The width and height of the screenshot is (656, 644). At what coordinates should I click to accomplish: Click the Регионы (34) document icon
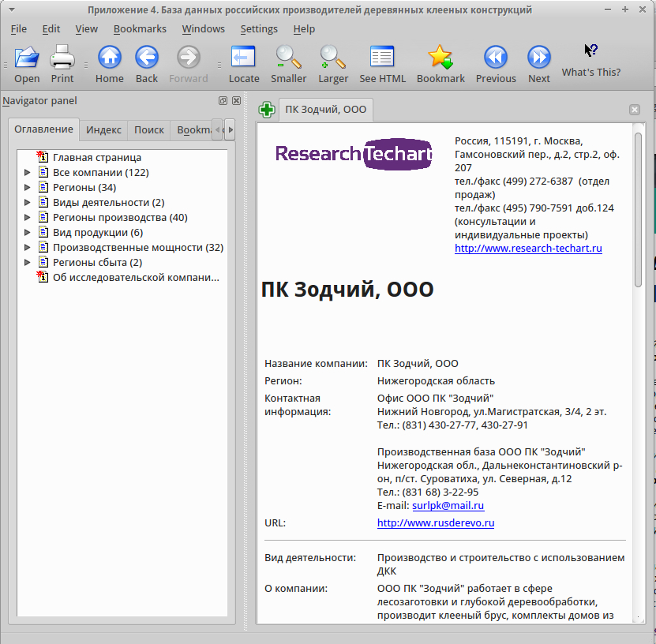point(43,187)
